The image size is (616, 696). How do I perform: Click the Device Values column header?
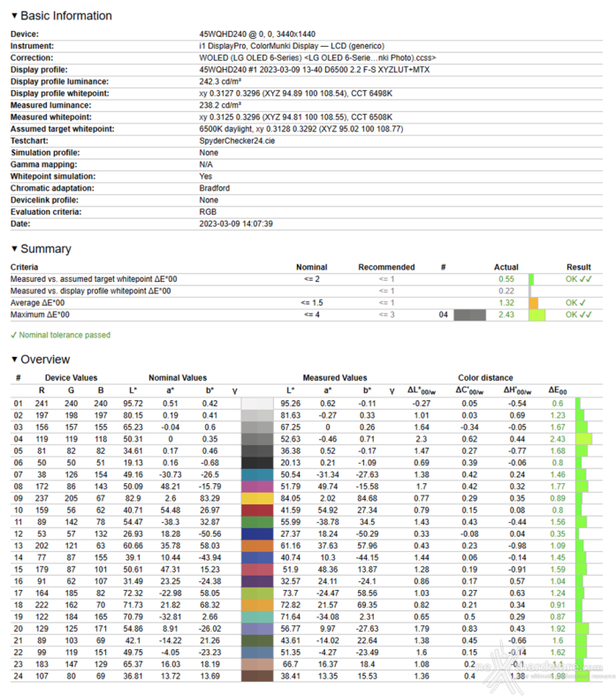coord(71,378)
